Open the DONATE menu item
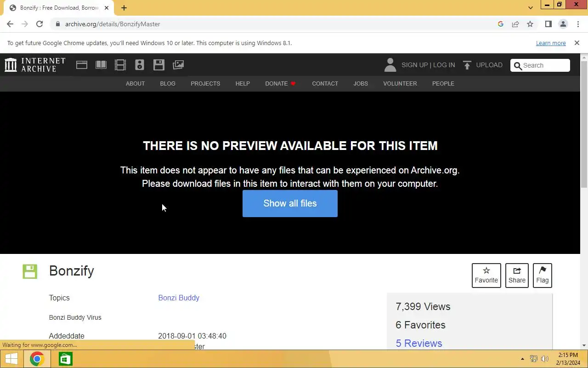The width and height of the screenshot is (588, 368). 280,83
